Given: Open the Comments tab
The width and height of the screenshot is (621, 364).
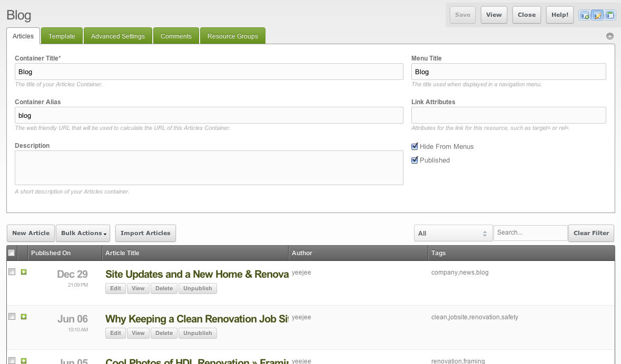Looking at the screenshot, I should [176, 36].
